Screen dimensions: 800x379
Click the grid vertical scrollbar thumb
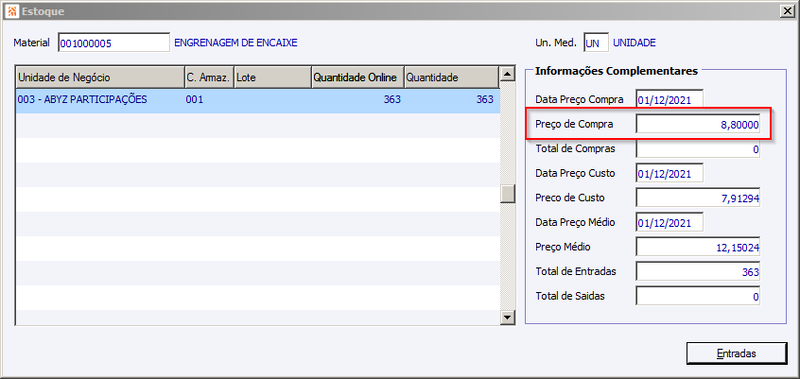click(507, 194)
